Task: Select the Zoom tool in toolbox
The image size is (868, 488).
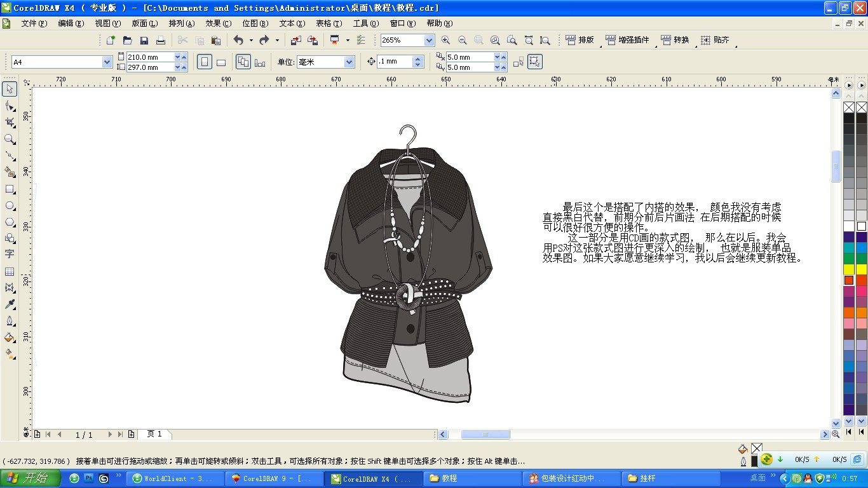Action: coord(10,139)
